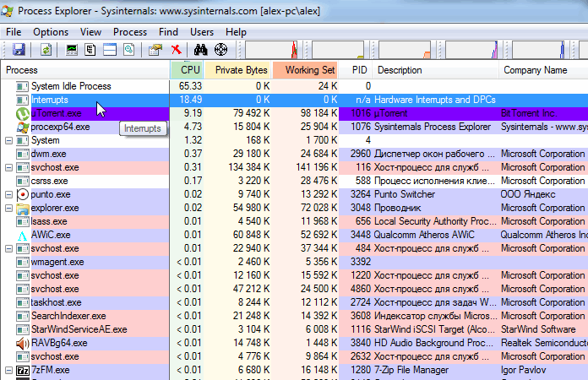588x380 pixels.
Task: Open the Help menu
Action: point(236,32)
